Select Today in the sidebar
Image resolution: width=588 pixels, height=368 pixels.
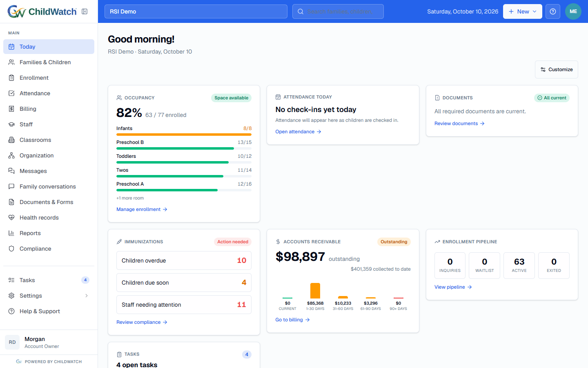pyautogui.click(x=49, y=47)
